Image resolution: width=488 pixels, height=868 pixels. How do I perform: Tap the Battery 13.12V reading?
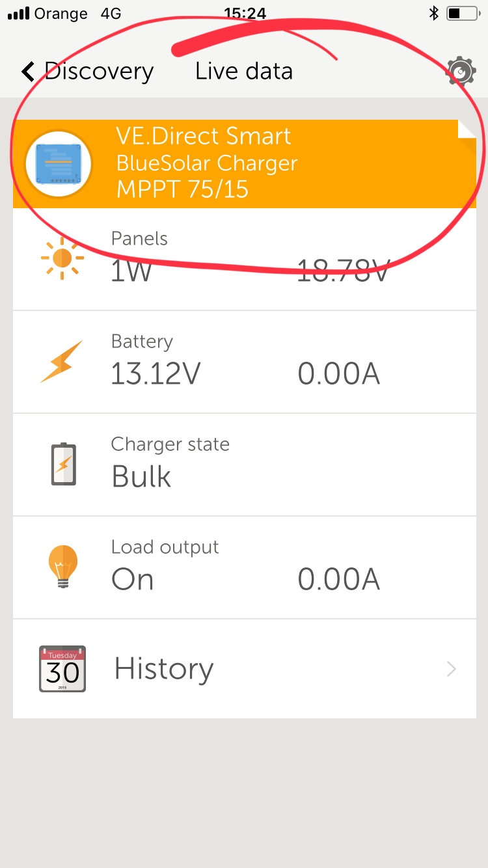pos(156,374)
